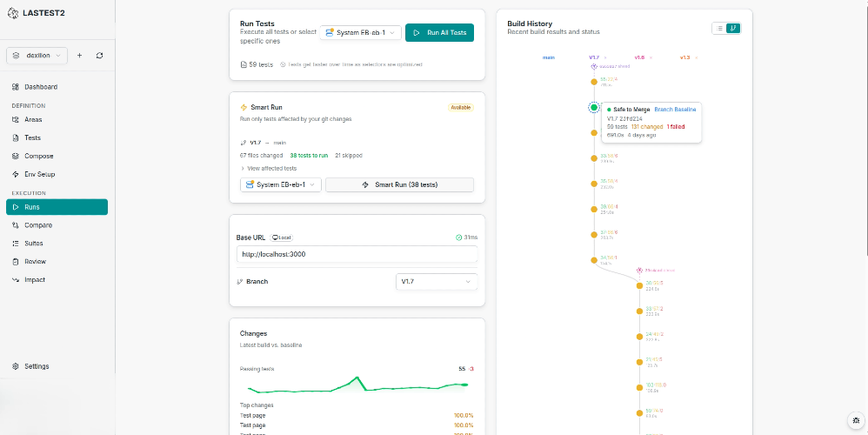Click the '38 tests to run' text
Image resolution: width=868 pixels, height=435 pixels.
point(309,156)
